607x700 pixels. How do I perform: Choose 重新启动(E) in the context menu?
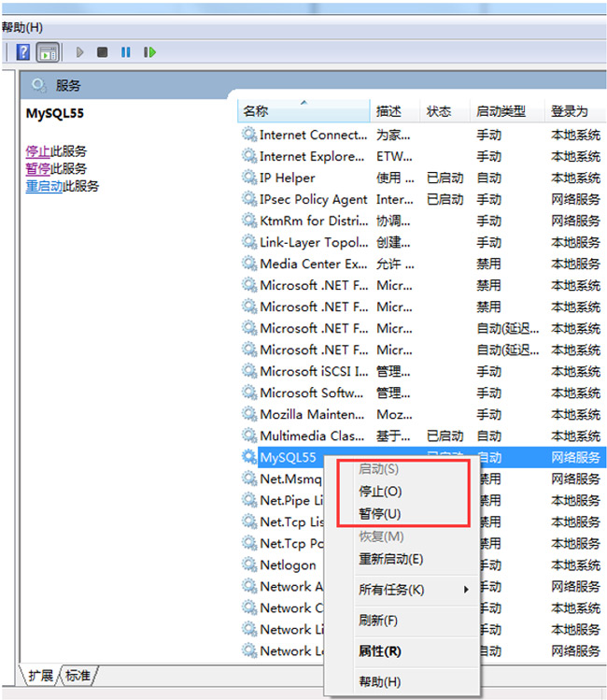point(390,559)
